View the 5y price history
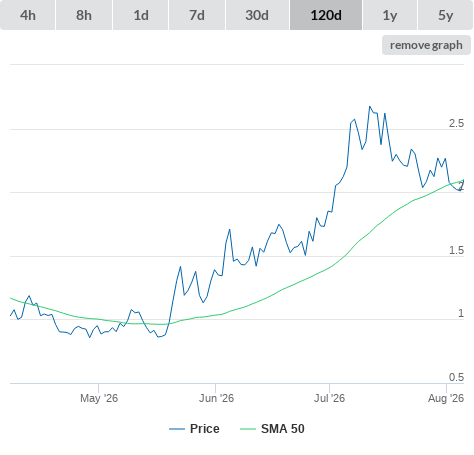 pos(446,15)
